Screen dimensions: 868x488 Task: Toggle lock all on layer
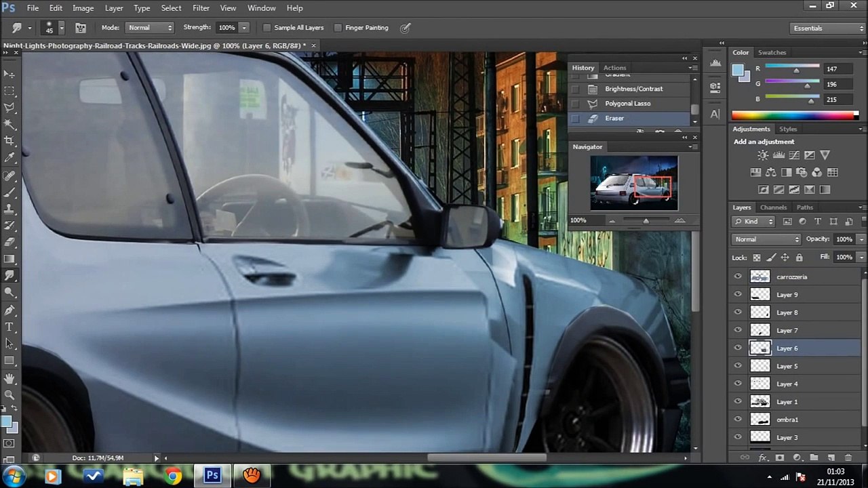799,258
